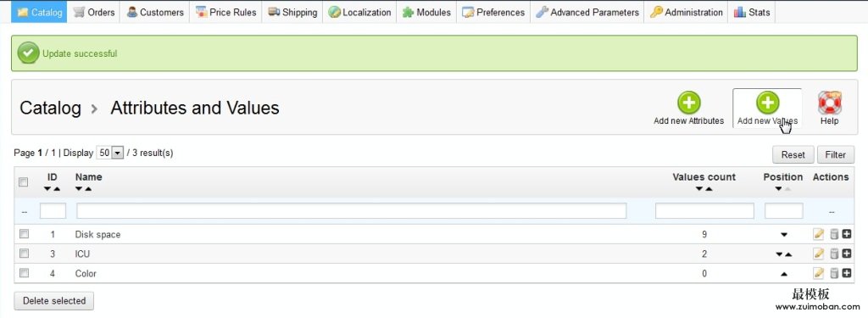This screenshot has width=868, height=318.
Task: Open the Advanced Parameters menu tab
Action: pyautogui.click(x=587, y=12)
